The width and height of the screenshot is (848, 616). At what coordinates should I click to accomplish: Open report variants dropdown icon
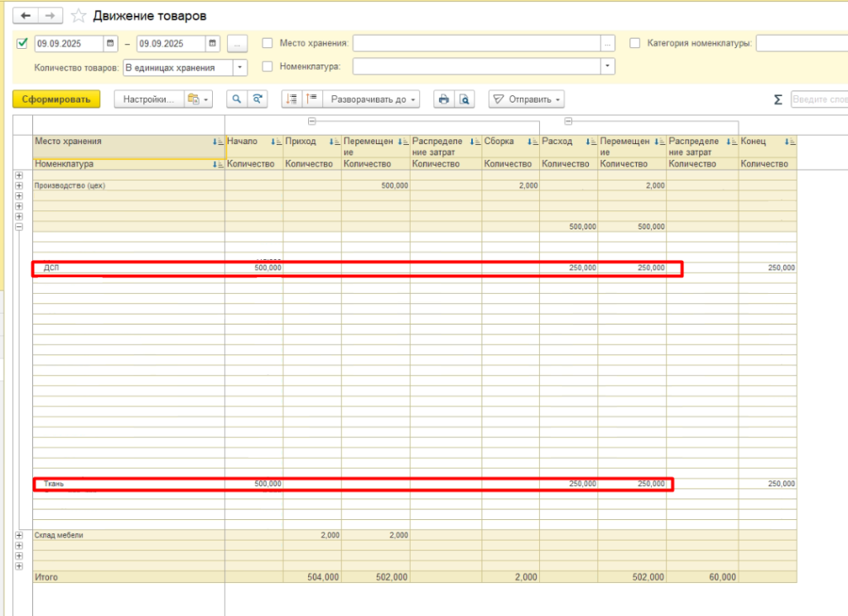(x=198, y=99)
